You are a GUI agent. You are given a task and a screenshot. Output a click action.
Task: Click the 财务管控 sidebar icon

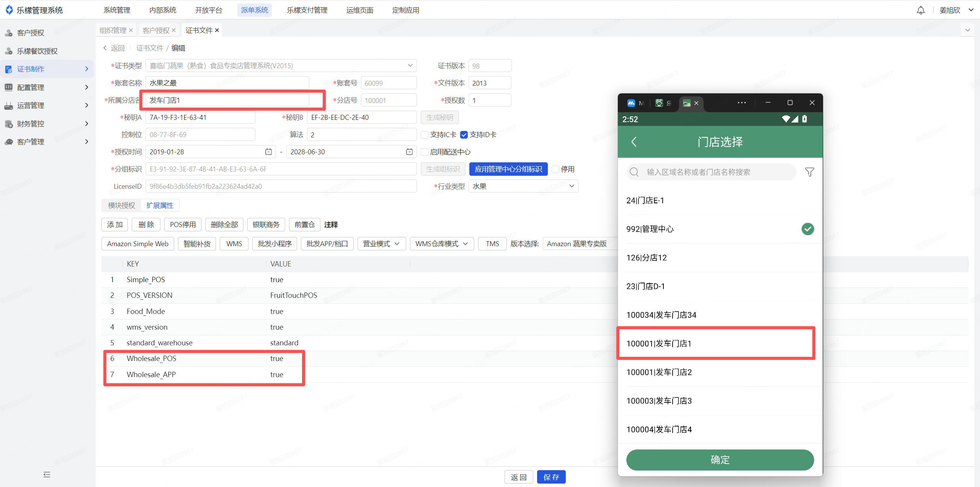9,124
